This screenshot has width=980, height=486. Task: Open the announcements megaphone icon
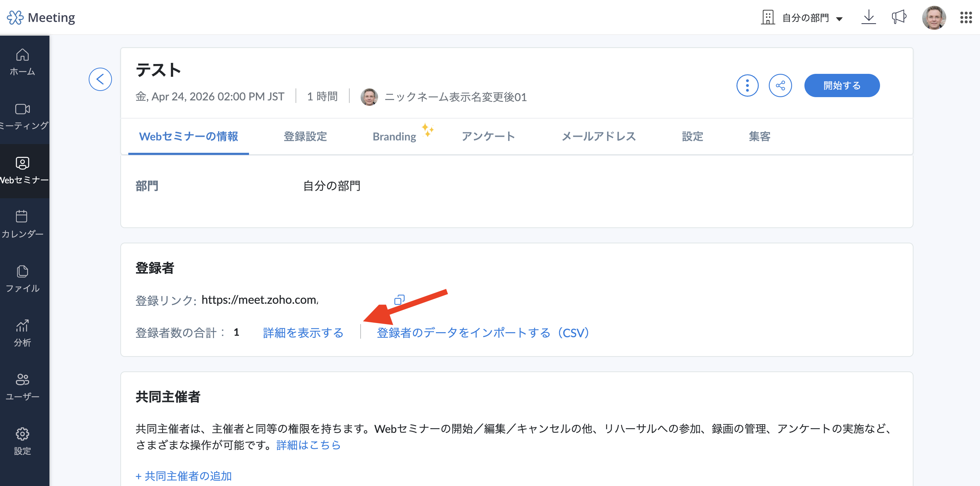coord(899,17)
